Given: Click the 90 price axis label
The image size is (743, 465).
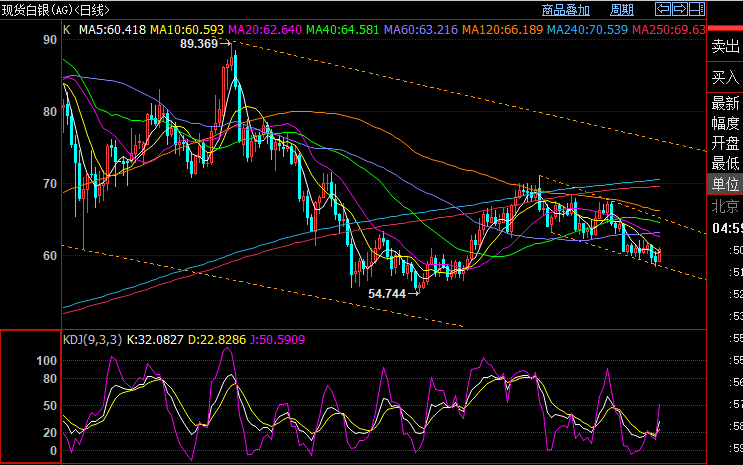Looking at the screenshot, I should 50,40.
